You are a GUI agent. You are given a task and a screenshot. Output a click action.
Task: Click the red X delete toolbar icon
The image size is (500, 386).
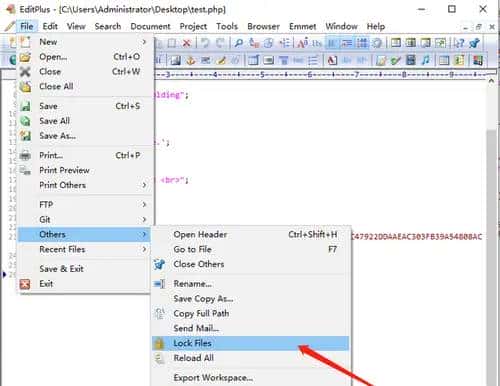187,43
